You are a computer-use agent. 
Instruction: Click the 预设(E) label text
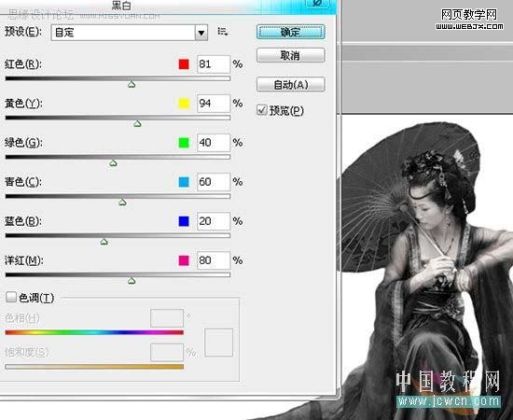pyautogui.click(x=23, y=32)
